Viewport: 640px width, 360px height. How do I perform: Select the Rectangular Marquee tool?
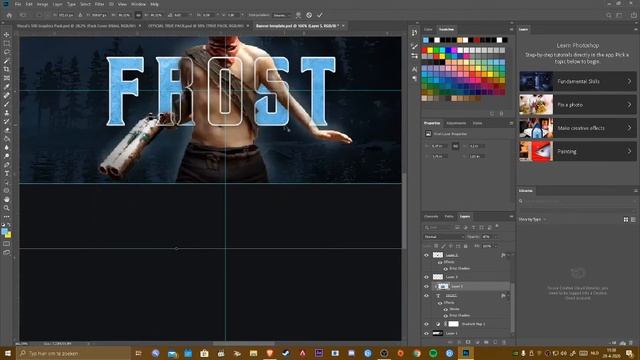coord(7,43)
